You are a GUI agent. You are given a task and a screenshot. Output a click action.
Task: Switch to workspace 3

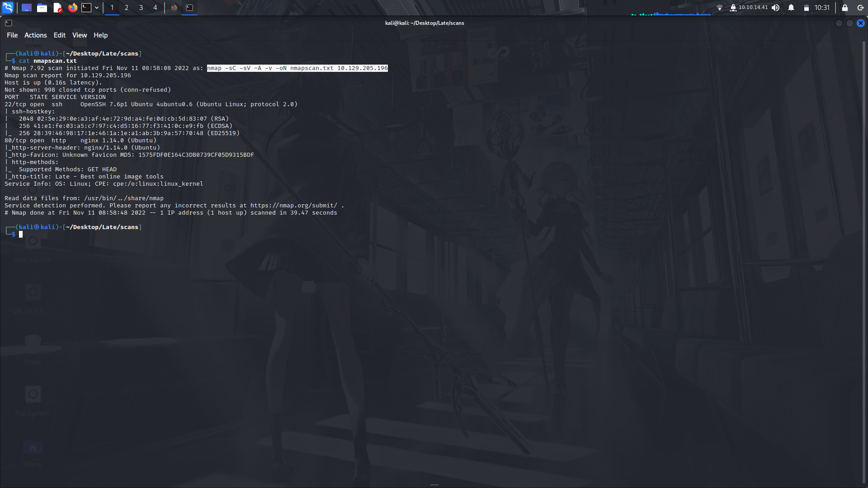(x=141, y=7)
